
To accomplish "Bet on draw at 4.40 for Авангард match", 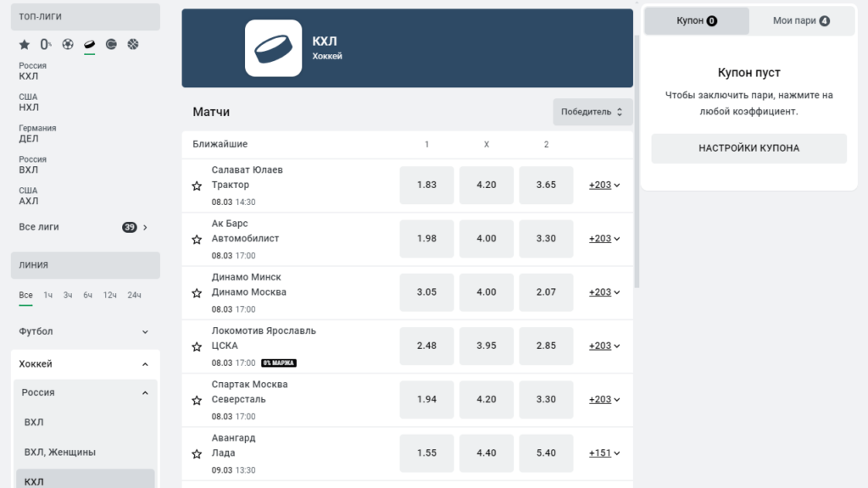I will click(487, 453).
